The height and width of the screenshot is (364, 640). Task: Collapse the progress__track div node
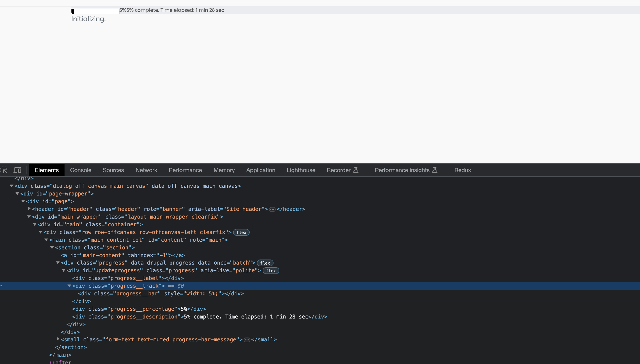69,286
